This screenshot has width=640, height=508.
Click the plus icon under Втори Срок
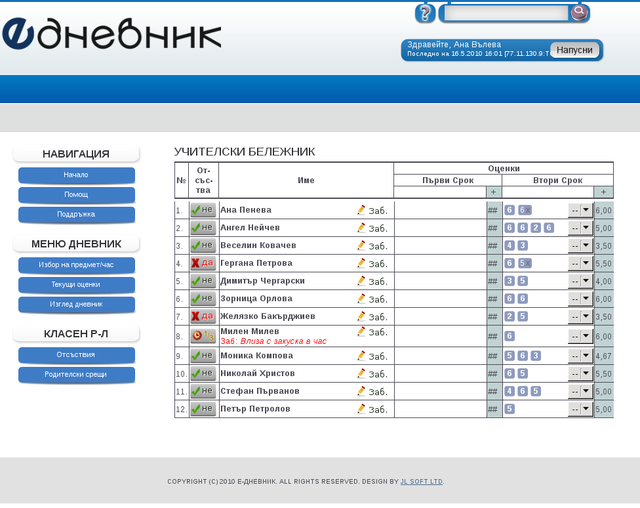[x=603, y=192]
